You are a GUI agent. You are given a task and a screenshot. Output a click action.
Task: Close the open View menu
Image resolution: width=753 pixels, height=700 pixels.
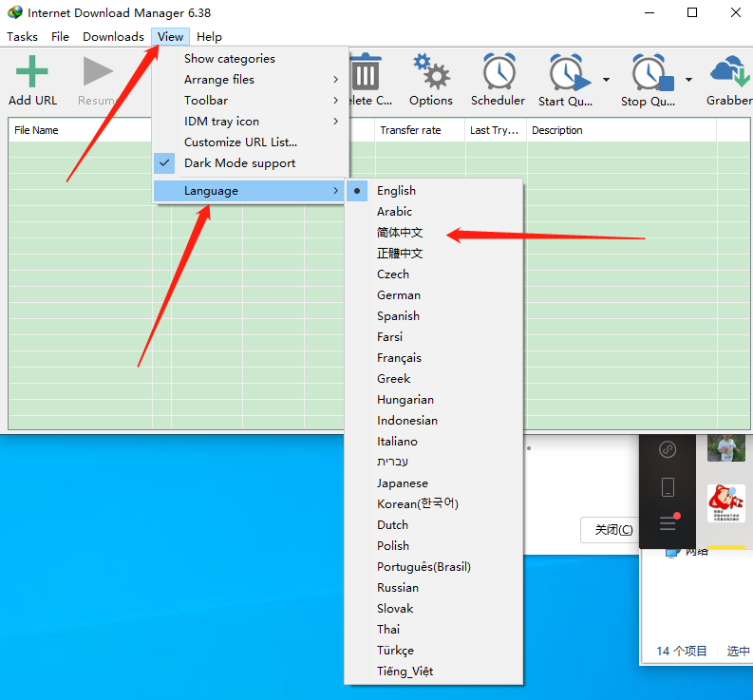(x=171, y=37)
